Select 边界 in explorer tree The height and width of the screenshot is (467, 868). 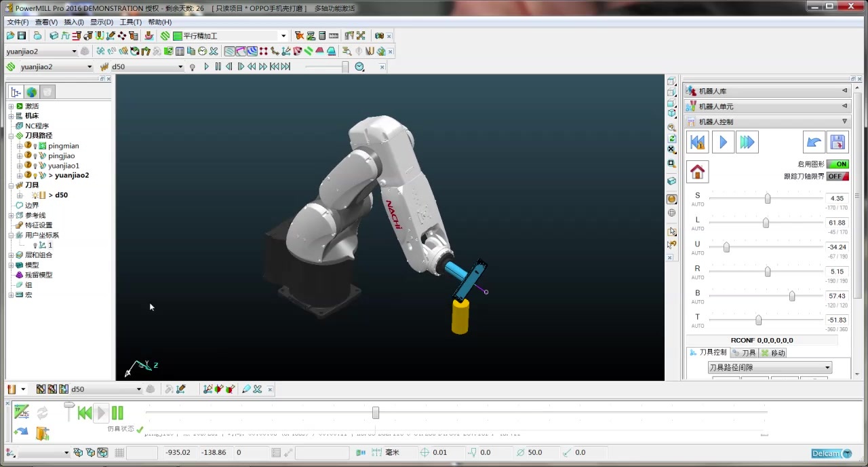(x=32, y=205)
